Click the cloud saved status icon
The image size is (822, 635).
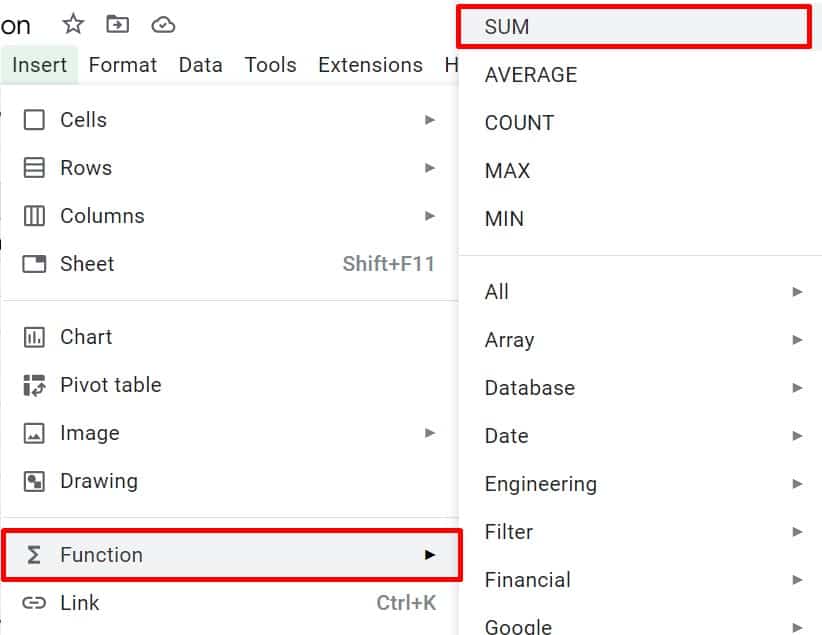pos(163,25)
